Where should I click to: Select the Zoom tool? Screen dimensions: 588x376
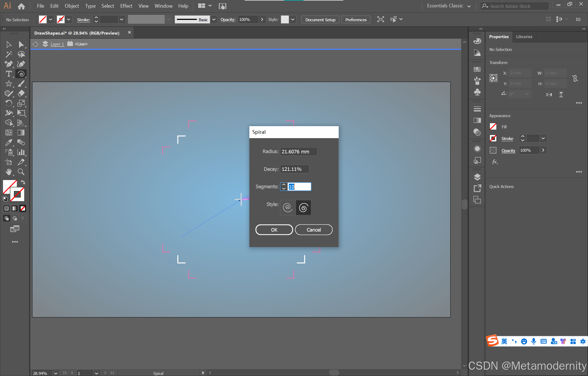(x=21, y=172)
